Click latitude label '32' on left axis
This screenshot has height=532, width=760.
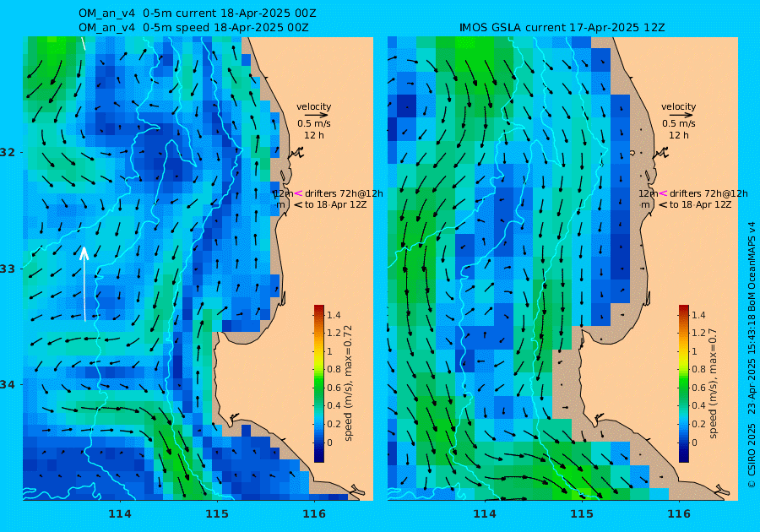[x=8, y=152]
